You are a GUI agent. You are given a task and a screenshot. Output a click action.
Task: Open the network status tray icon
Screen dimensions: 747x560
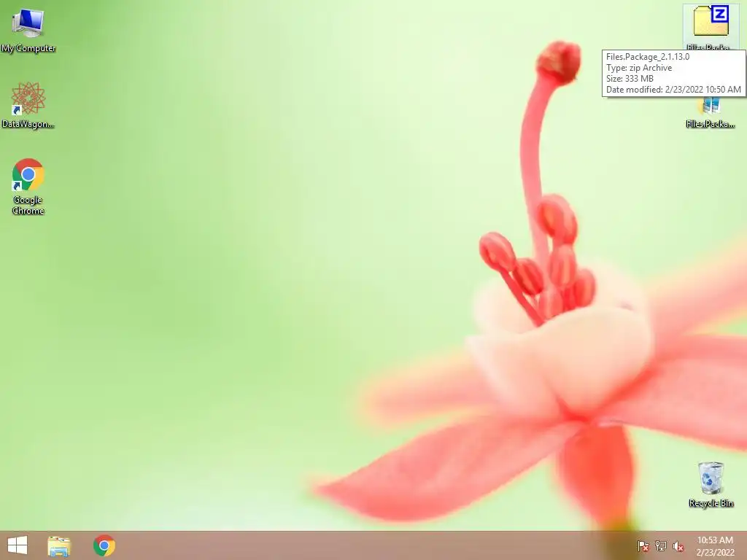(x=661, y=546)
